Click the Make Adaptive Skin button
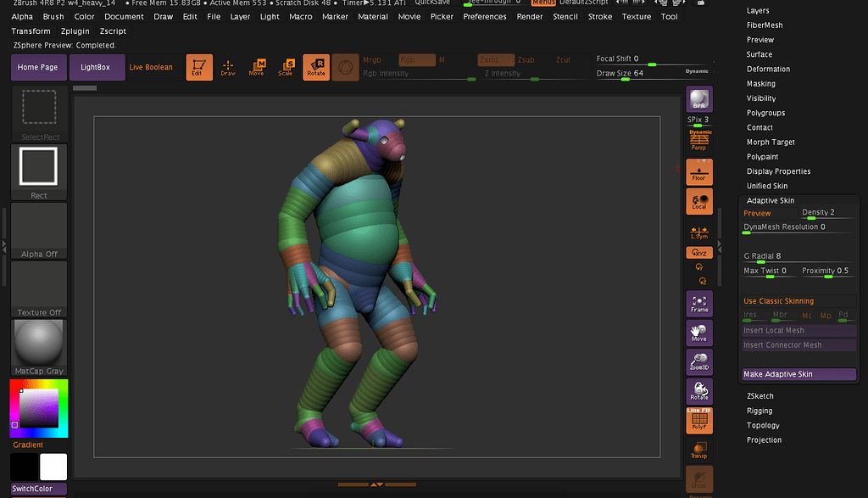 [x=798, y=374]
